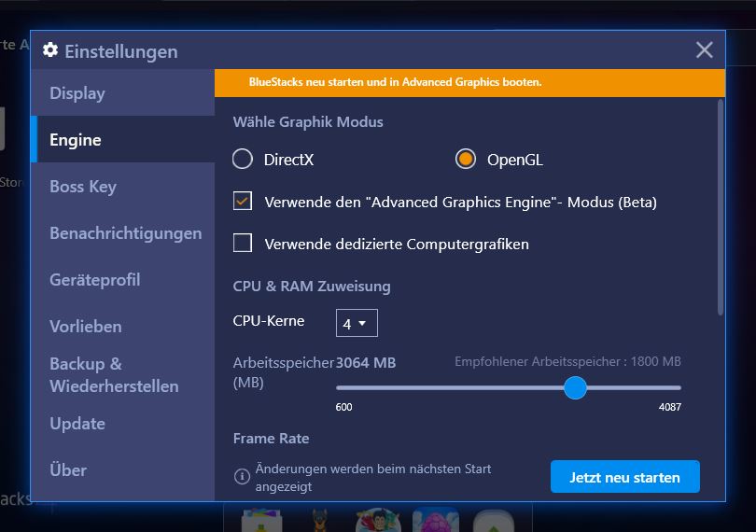Uncheck Advanced Graphics Engine mode checkbox
Viewport: 756px width, 532px height.
243,201
